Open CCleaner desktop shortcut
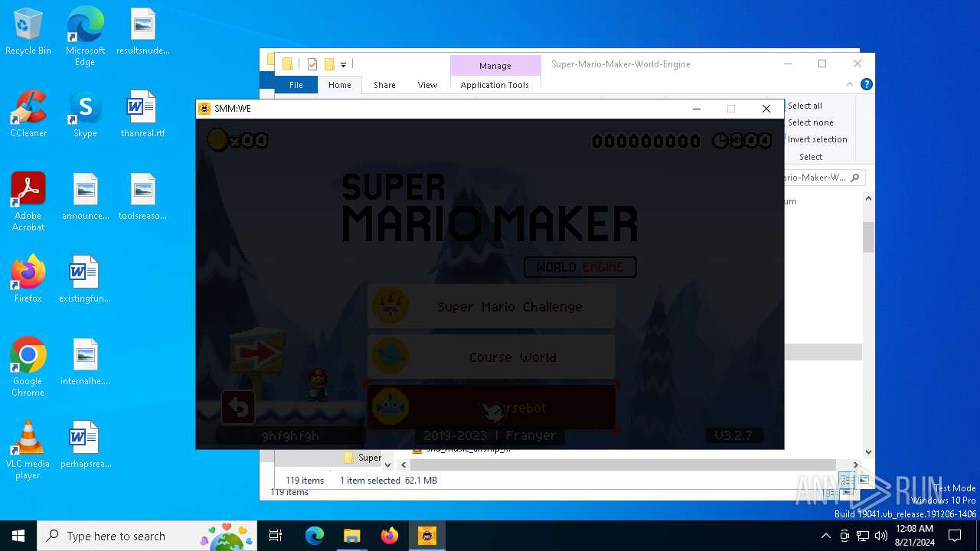980x551 pixels. click(28, 114)
